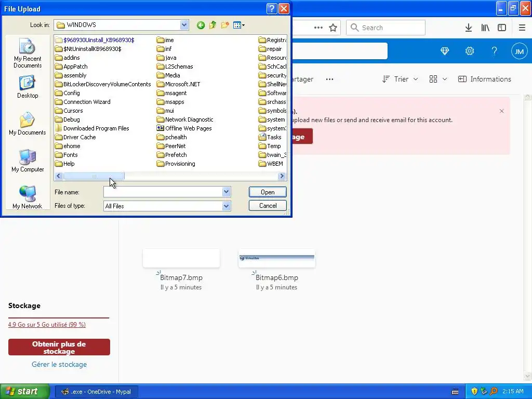Toggle browser sidebar icon
532x399 pixels.
(502, 28)
